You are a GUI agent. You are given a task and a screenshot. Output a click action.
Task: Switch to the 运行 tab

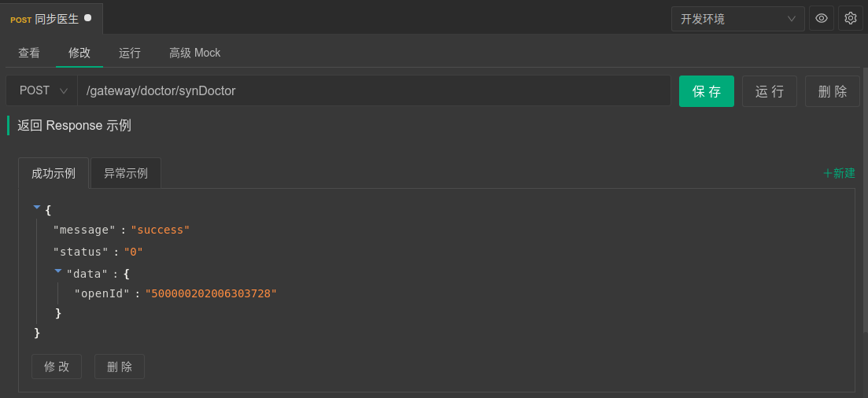click(130, 53)
